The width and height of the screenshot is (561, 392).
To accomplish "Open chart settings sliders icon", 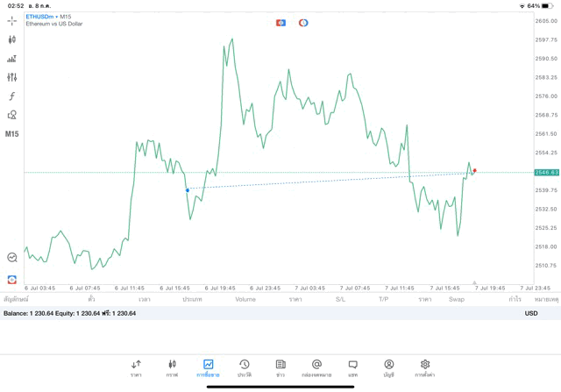I will coord(12,77).
